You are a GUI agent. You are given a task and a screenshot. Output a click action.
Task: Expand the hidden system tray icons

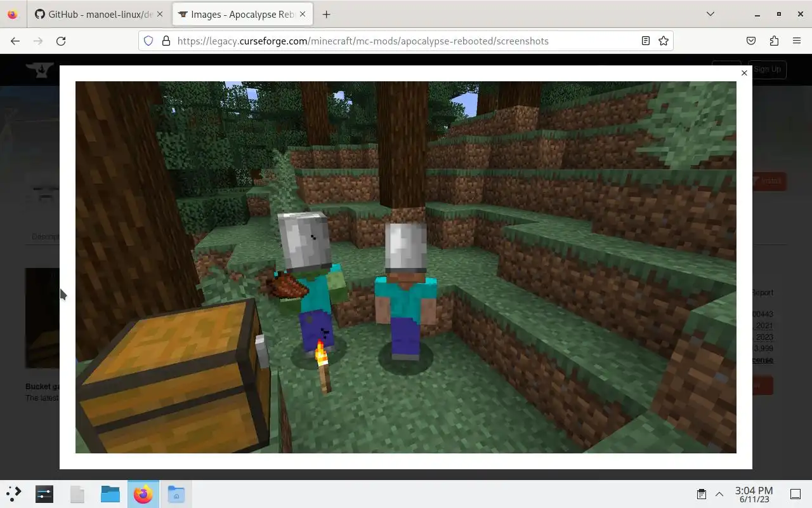719,493
